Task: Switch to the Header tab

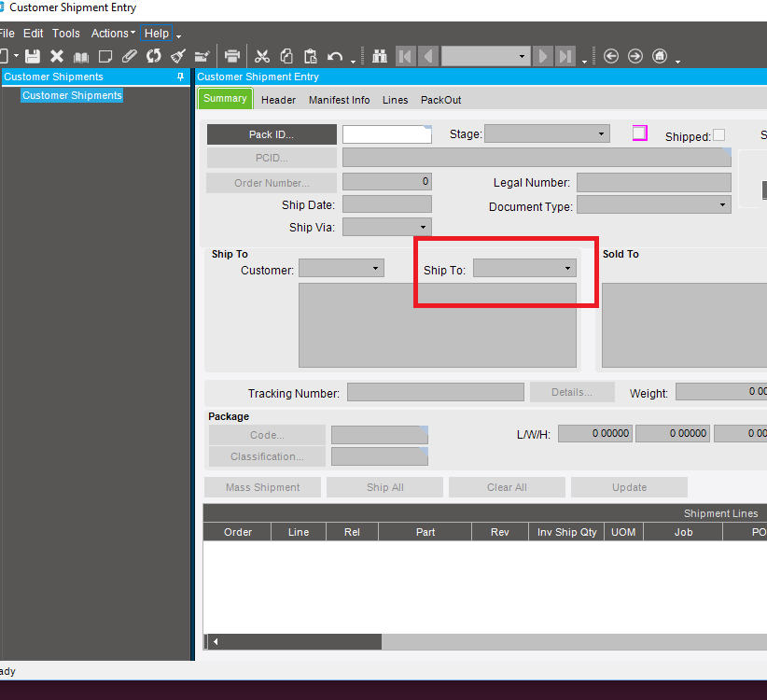Action: tap(278, 100)
